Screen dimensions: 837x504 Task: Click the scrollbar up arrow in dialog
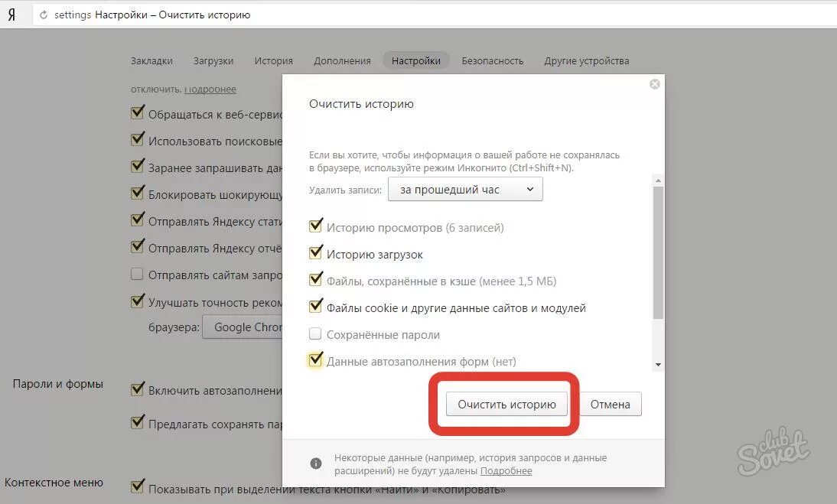pos(658,180)
